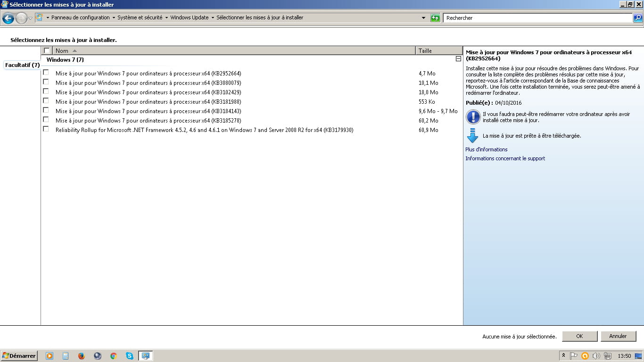Click the 60,9 Mo size value
The width and height of the screenshot is (644, 362).
click(x=428, y=130)
